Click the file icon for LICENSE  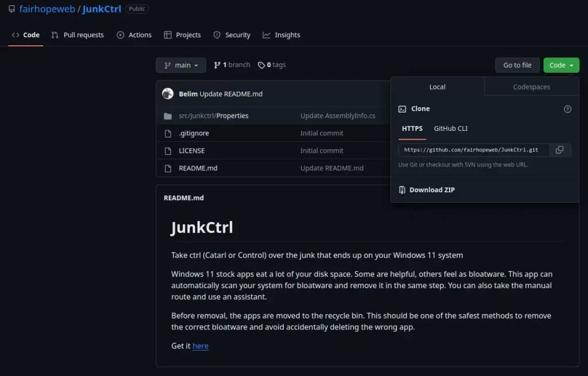point(168,151)
